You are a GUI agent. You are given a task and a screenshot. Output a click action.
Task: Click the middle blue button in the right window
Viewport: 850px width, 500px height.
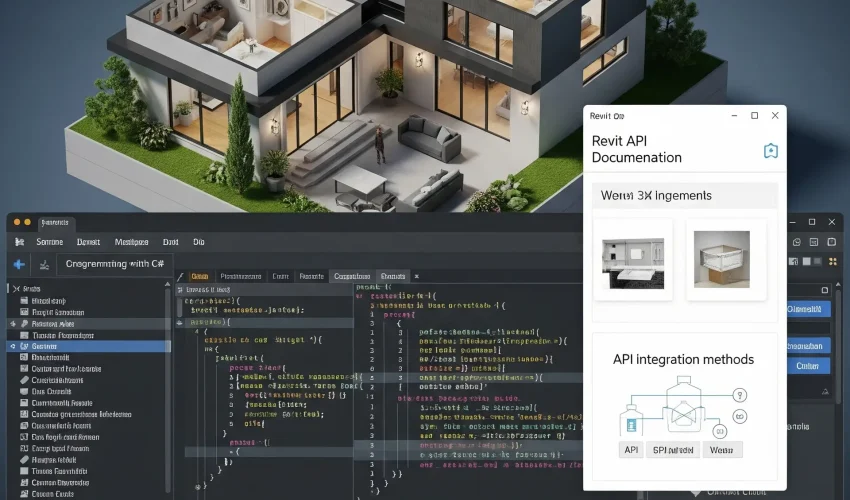pos(808,346)
